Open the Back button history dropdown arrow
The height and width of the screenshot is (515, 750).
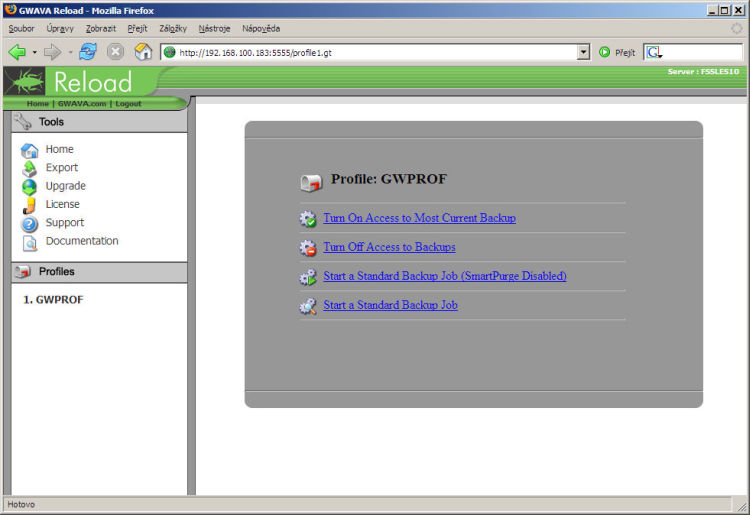(x=35, y=52)
